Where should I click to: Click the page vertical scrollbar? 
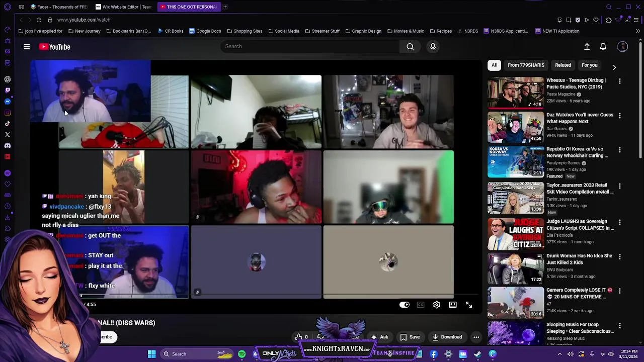[x=640, y=101]
